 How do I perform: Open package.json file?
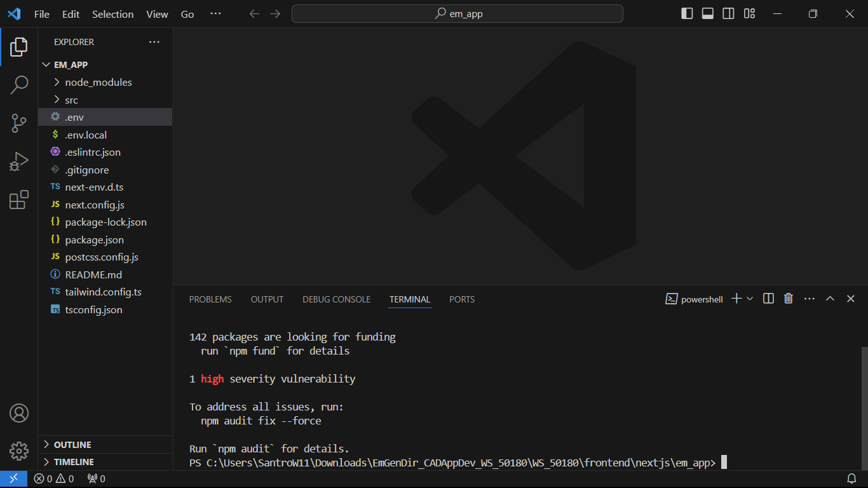pos(105,240)
